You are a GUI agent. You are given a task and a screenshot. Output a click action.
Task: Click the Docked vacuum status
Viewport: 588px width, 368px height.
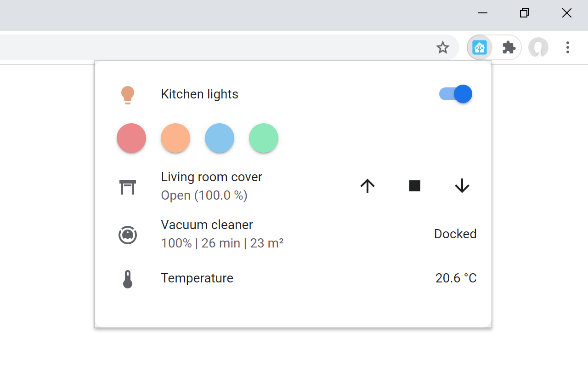click(x=455, y=234)
